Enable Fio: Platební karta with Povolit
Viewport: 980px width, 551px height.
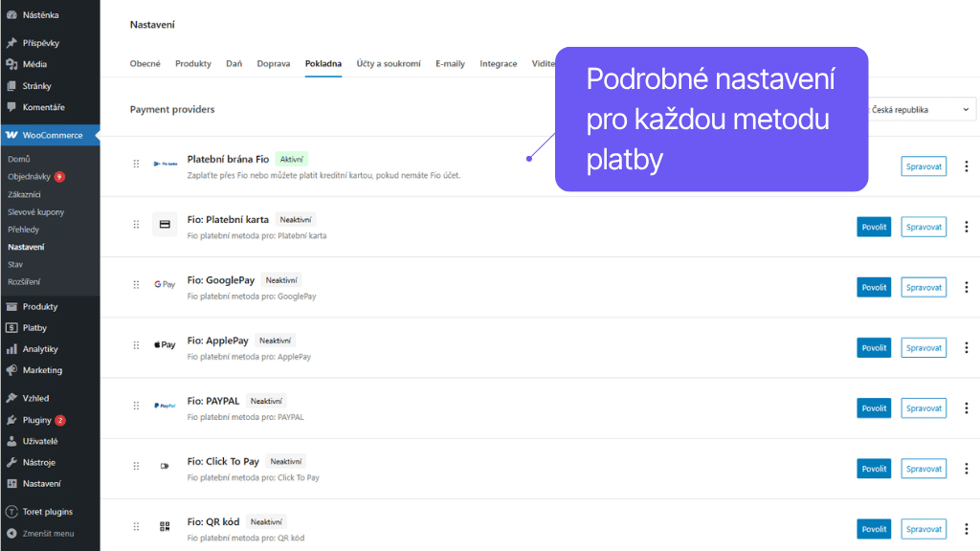point(874,227)
